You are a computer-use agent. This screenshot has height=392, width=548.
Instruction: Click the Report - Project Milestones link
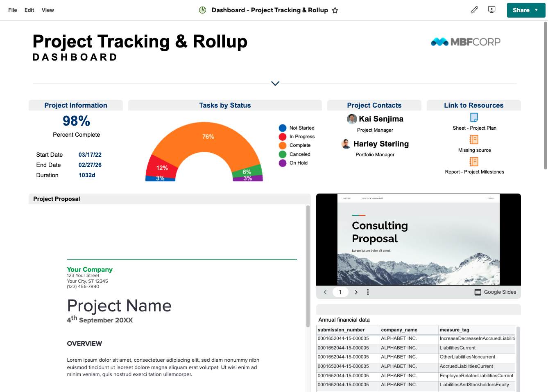tap(474, 172)
